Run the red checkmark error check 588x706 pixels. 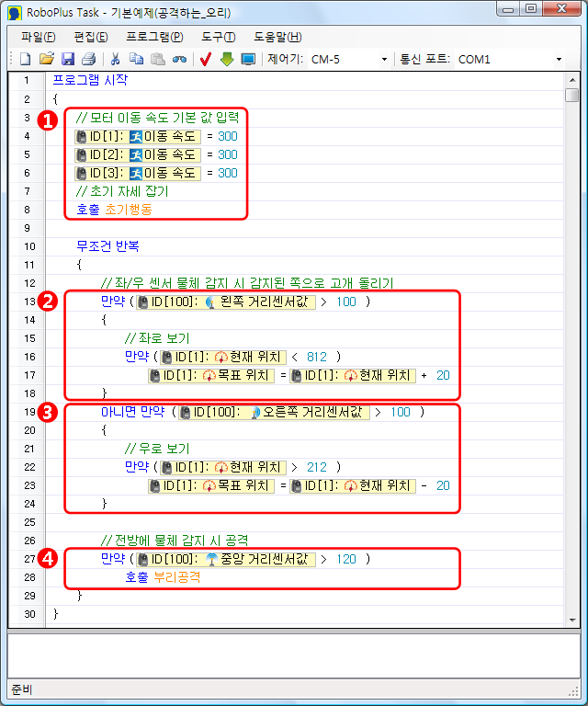click(206, 59)
